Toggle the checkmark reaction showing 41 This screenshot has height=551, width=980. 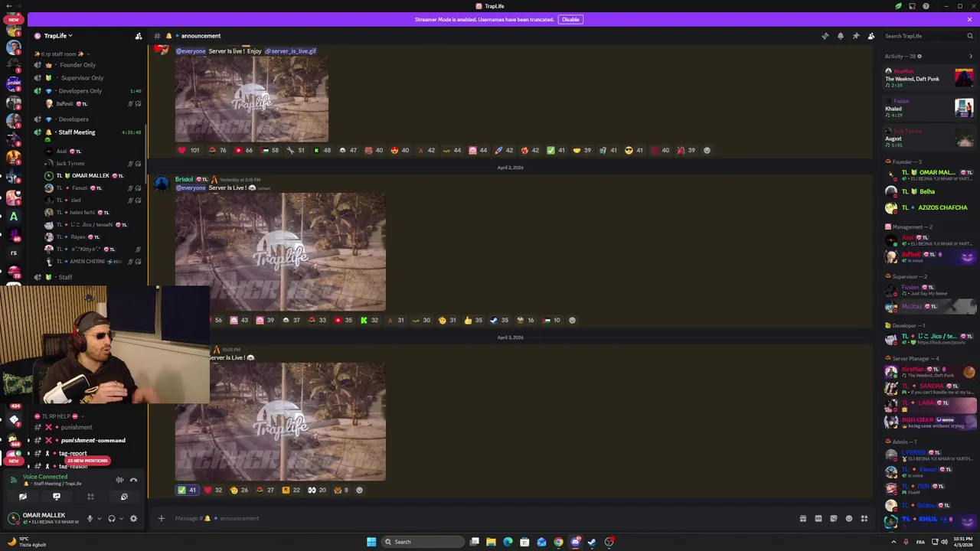point(187,490)
